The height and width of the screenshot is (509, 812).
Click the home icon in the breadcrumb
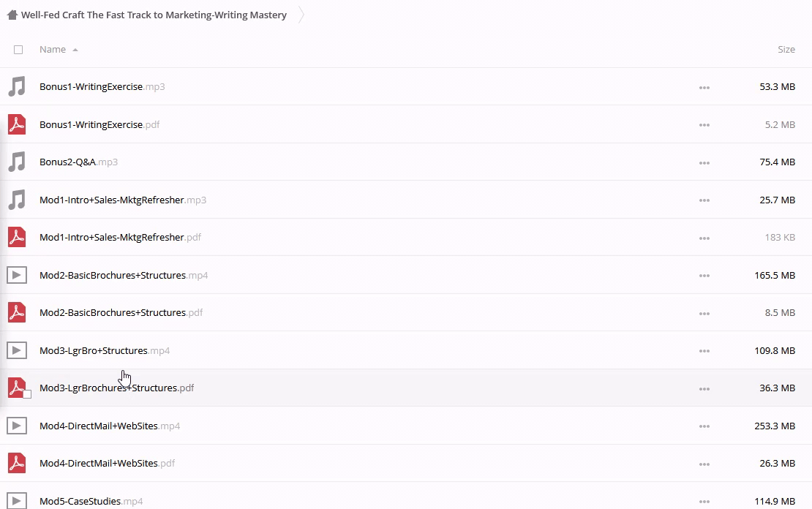12,15
